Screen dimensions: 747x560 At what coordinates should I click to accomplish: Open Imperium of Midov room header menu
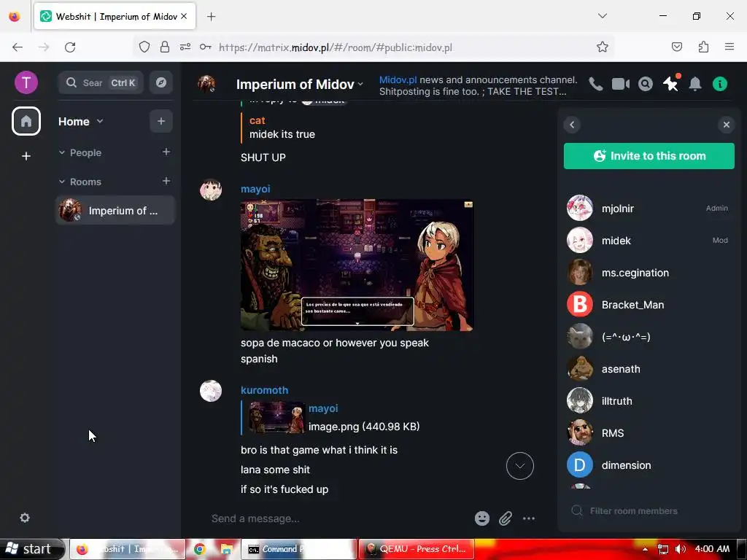(300, 85)
